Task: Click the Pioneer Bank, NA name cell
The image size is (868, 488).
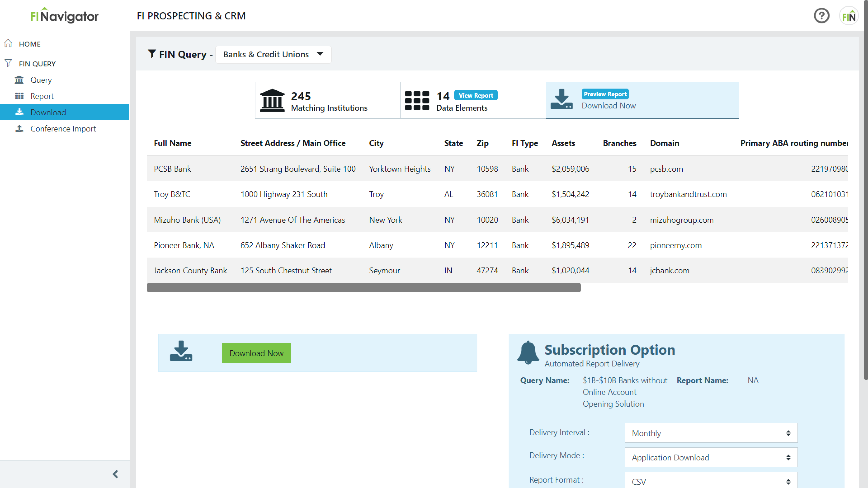Action: coord(184,245)
